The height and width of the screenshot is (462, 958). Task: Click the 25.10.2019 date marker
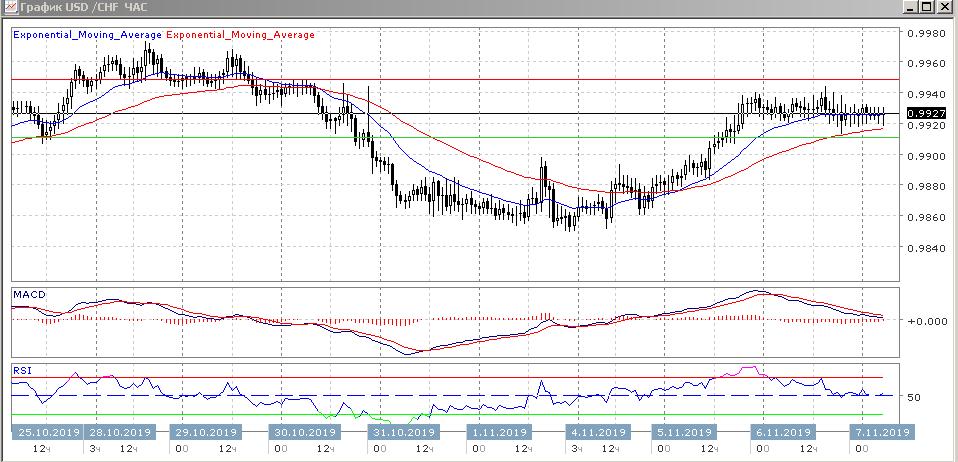(x=46, y=433)
